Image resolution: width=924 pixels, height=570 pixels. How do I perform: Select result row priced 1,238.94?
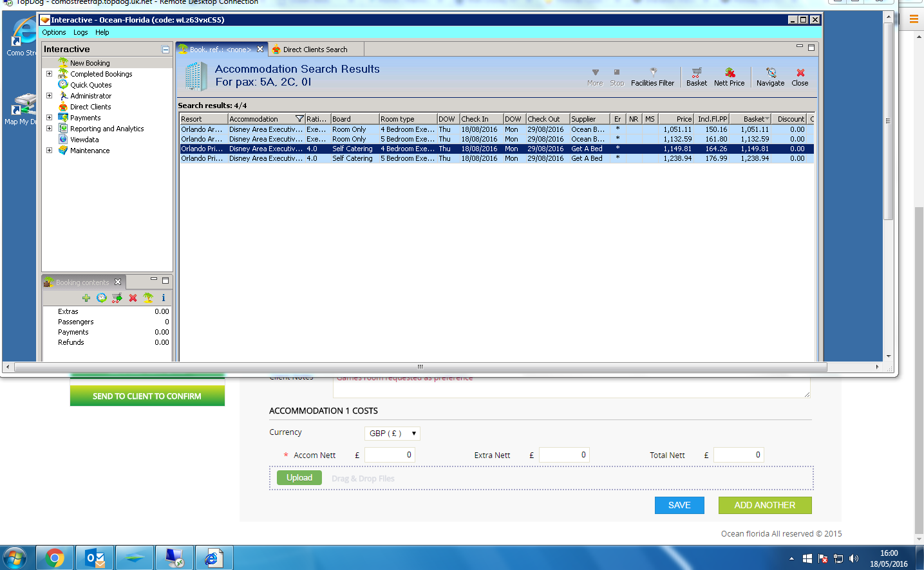496,158
